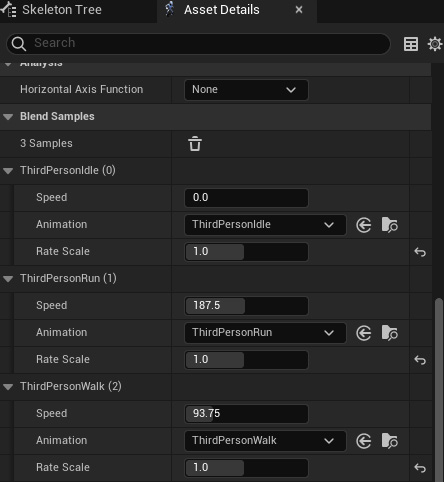Reset ThirdPersonIdle Rate Scale to default
The width and height of the screenshot is (444, 482).
(x=420, y=252)
